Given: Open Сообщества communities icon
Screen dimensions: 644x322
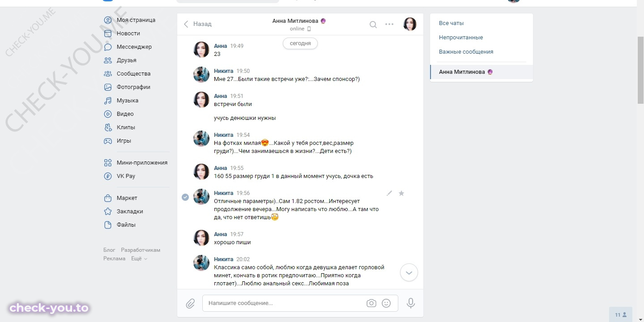Looking at the screenshot, I should [x=108, y=74].
